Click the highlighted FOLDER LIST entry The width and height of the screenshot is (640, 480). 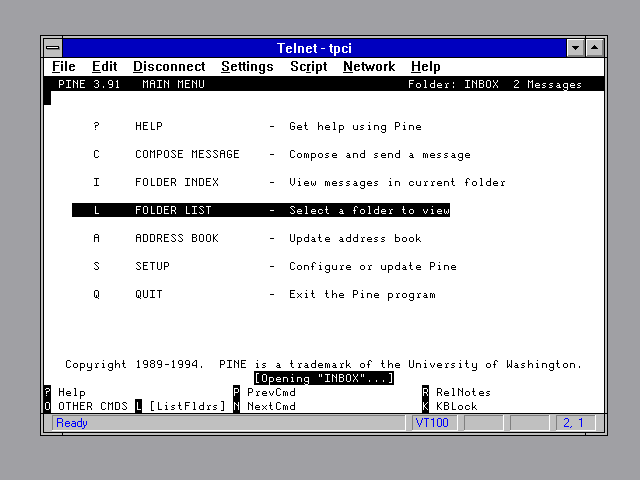click(x=173, y=211)
